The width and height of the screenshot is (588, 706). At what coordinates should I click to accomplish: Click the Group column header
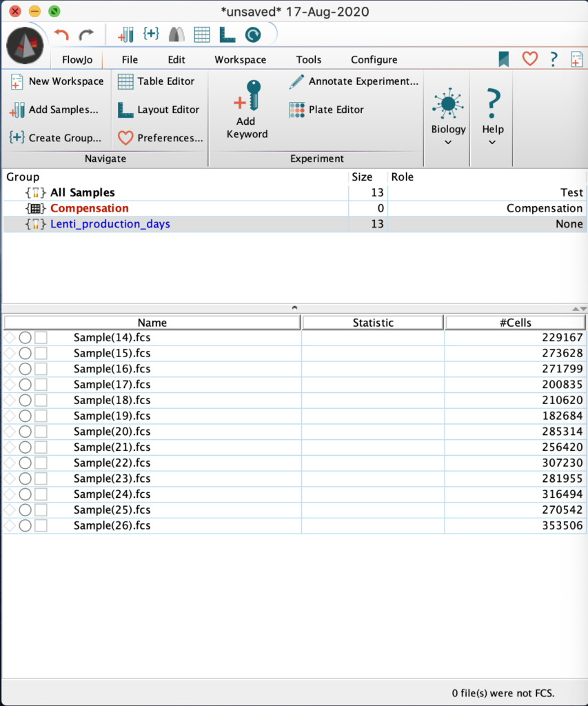coord(23,177)
